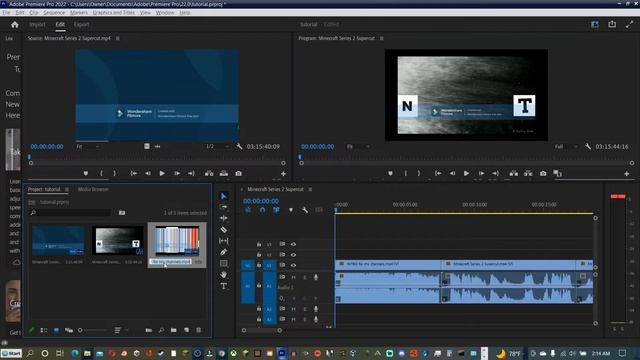Step forward one frame in Program monitor
Image resolution: width=640 pixels, height=360 pixels.
click(481, 173)
